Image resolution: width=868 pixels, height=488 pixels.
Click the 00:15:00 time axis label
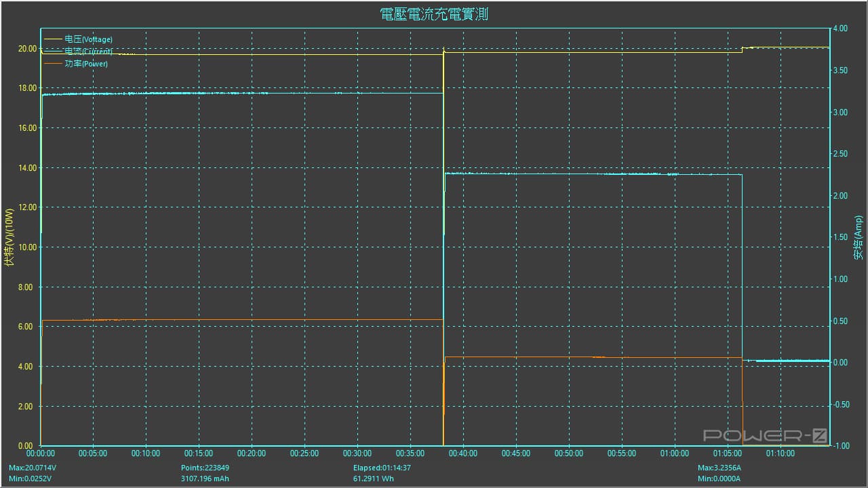click(199, 453)
